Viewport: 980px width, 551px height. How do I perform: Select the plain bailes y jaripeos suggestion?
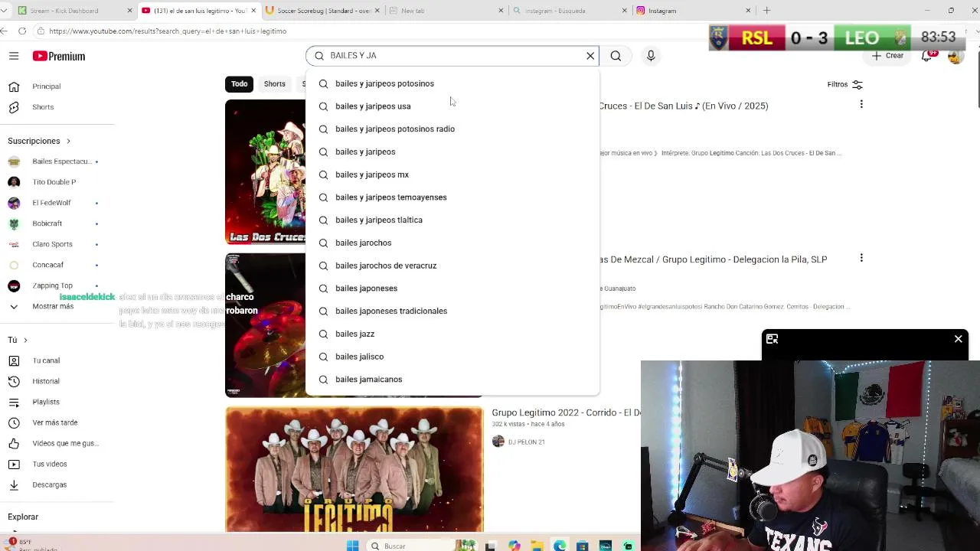452,152
